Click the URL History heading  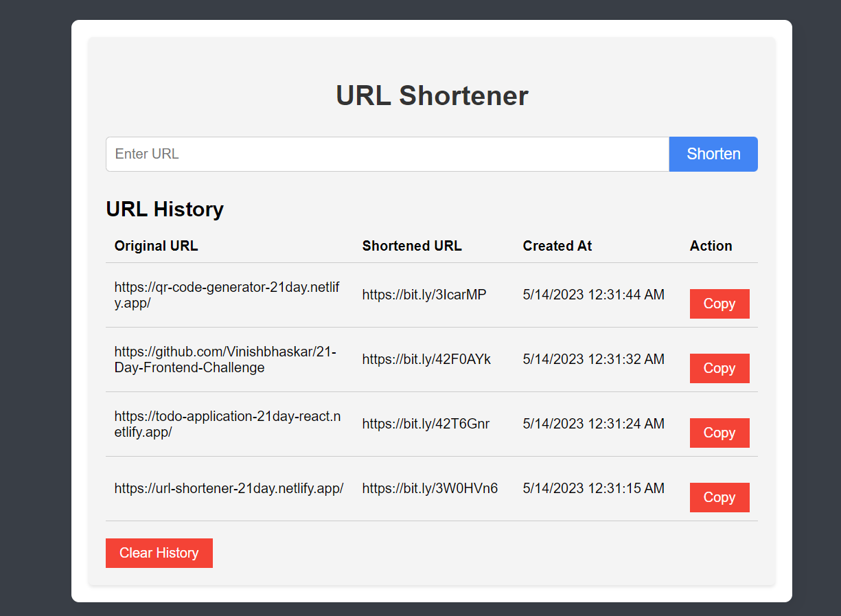165,209
